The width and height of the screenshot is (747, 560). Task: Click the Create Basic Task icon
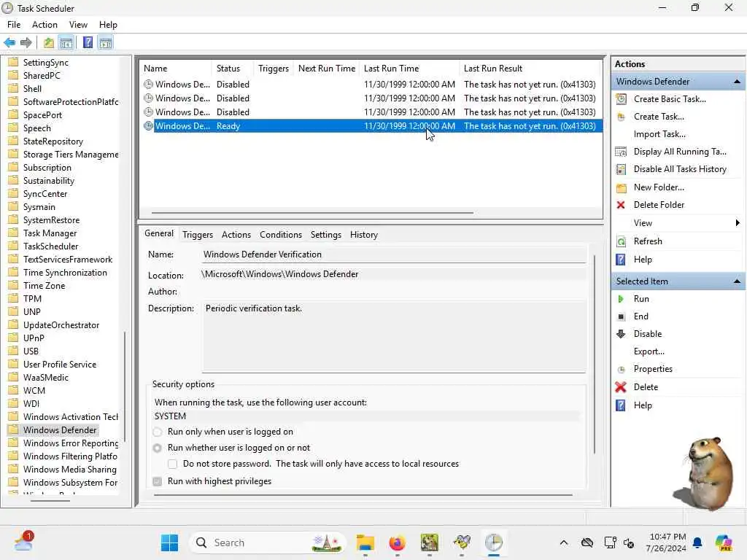coord(622,99)
